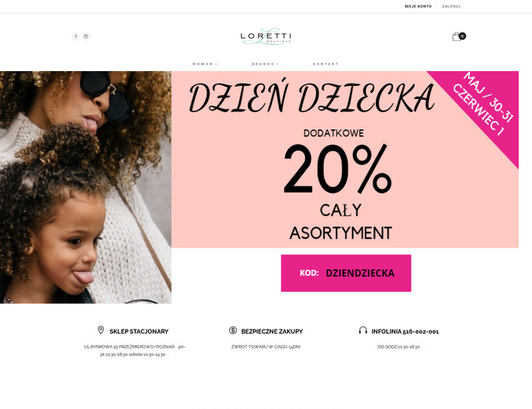Open MOJE KONTO account link
Image resolution: width=532 pixels, height=409 pixels.
418,7
